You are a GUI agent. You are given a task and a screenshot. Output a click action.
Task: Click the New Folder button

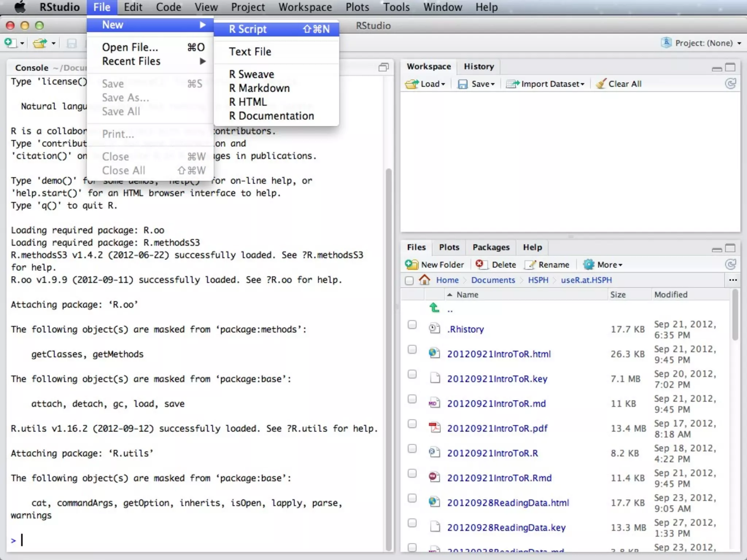point(434,264)
